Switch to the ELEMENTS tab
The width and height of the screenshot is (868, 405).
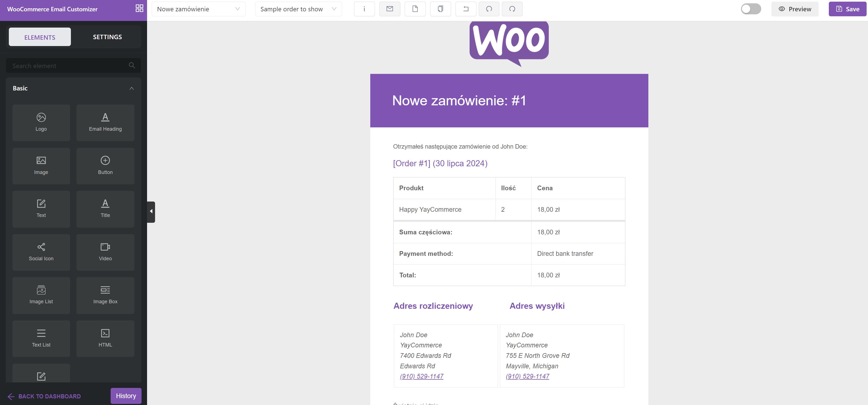click(x=40, y=37)
